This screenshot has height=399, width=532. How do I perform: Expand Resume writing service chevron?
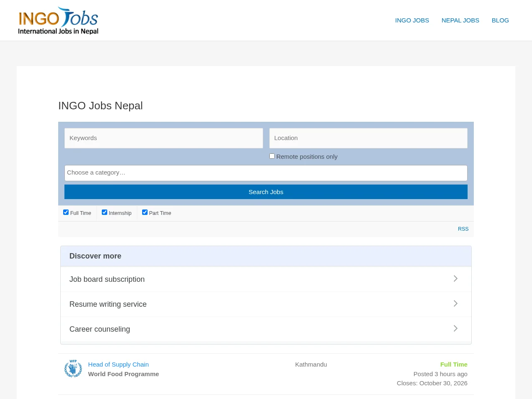click(x=456, y=303)
